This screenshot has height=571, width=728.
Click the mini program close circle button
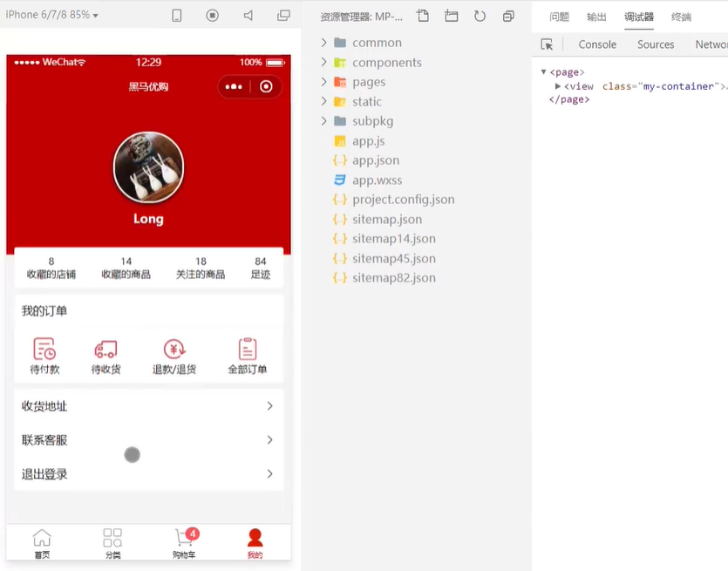[266, 87]
